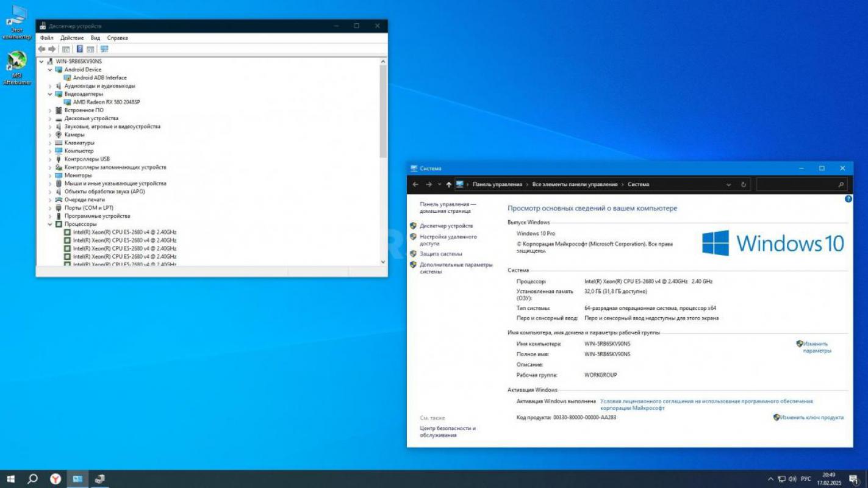The height and width of the screenshot is (488, 868).
Task: Open the Файл menu in Device Manager
Action: pos(47,38)
